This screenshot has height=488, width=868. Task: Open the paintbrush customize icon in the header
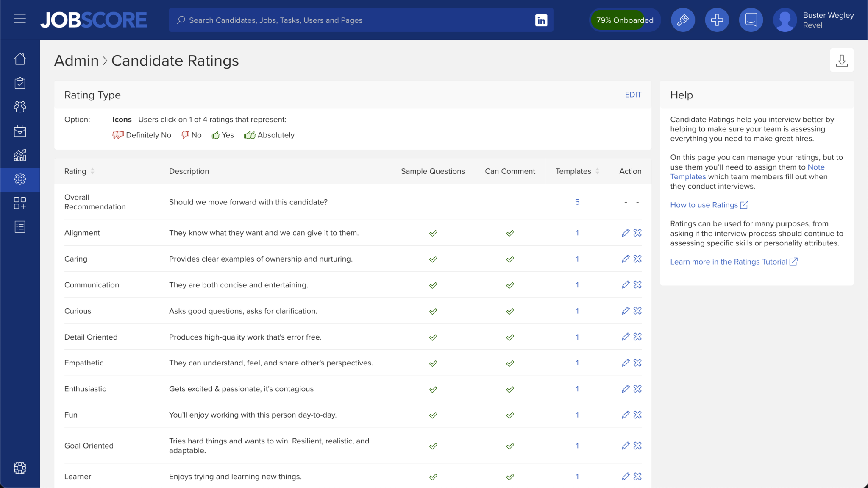coord(682,20)
